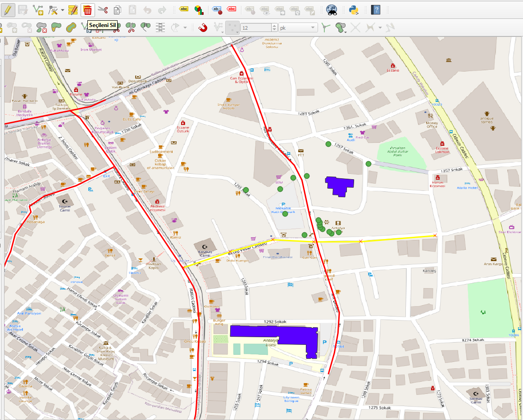
Task: Open the pk snapping units dropdown
Action: pyautogui.click(x=298, y=27)
